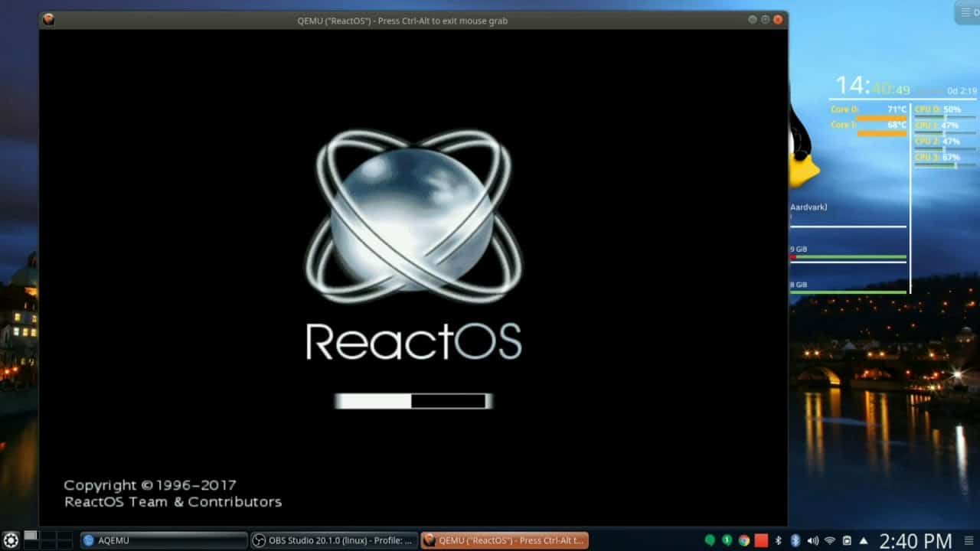Switch to the OBS Studio taskbar window

click(335, 540)
